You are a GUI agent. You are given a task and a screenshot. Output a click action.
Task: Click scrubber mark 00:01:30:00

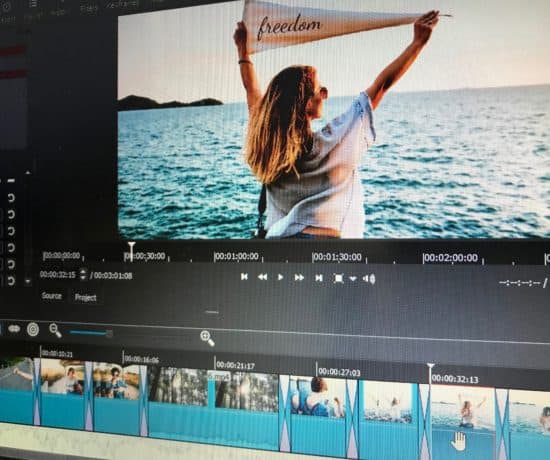point(337,257)
